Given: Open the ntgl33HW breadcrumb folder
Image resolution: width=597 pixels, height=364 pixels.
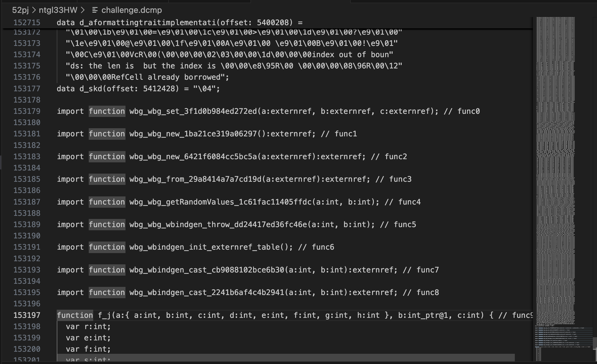Looking at the screenshot, I should [58, 10].
